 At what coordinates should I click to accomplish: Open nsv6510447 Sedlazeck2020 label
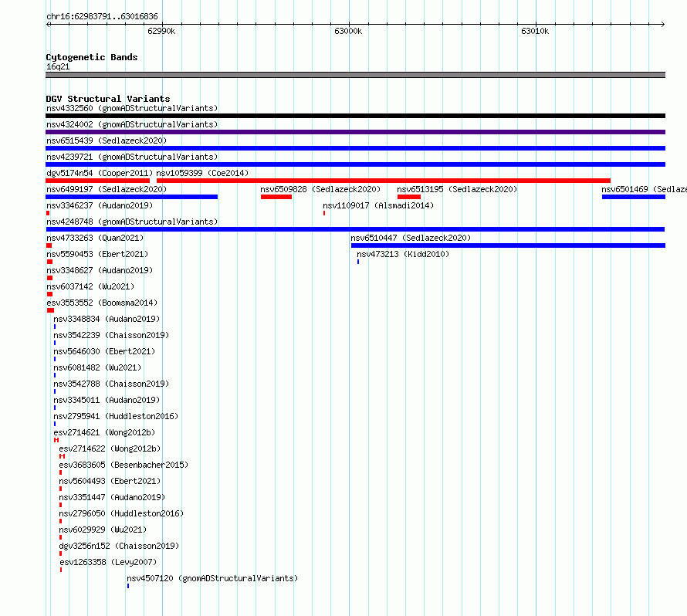click(x=411, y=238)
